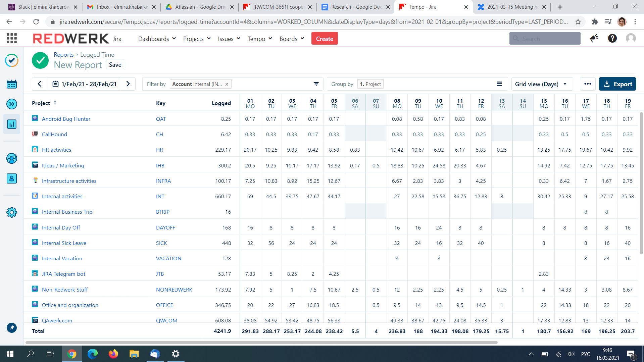
Task: Go to next period arrow
Action: tap(128, 84)
